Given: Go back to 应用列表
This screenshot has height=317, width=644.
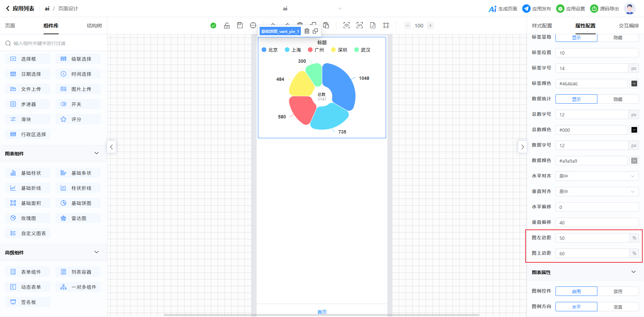Looking at the screenshot, I should pyautogui.click(x=20, y=9).
